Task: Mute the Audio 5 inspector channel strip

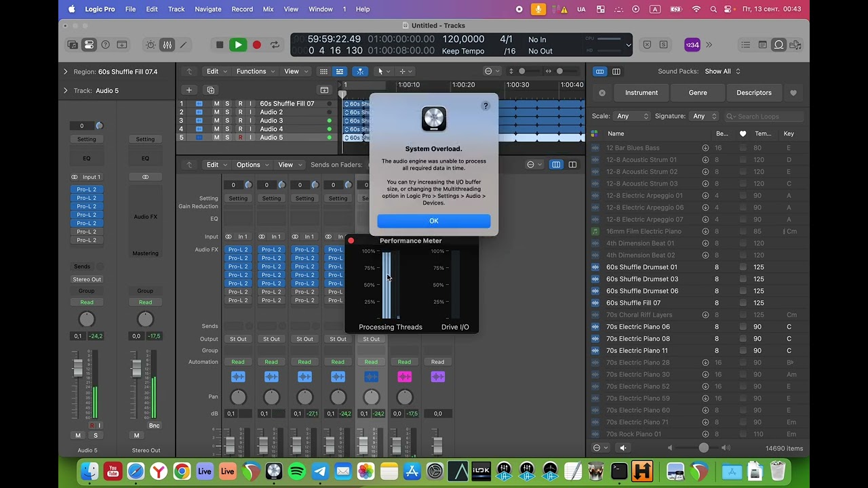Action: click(78, 436)
